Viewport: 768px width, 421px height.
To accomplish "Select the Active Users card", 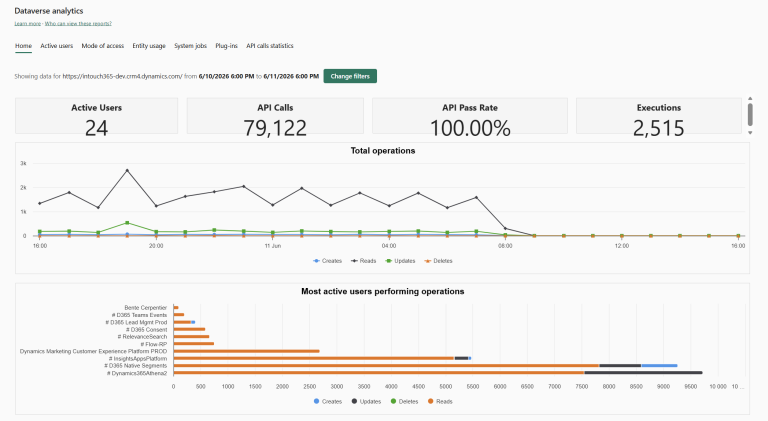I will click(x=96, y=116).
